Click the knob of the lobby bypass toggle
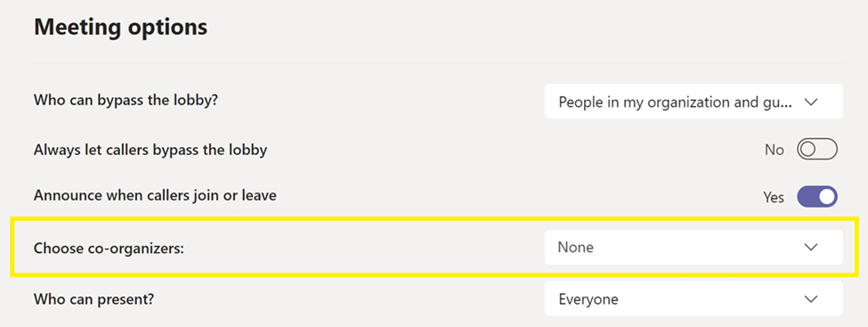868x327 pixels. click(x=807, y=150)
